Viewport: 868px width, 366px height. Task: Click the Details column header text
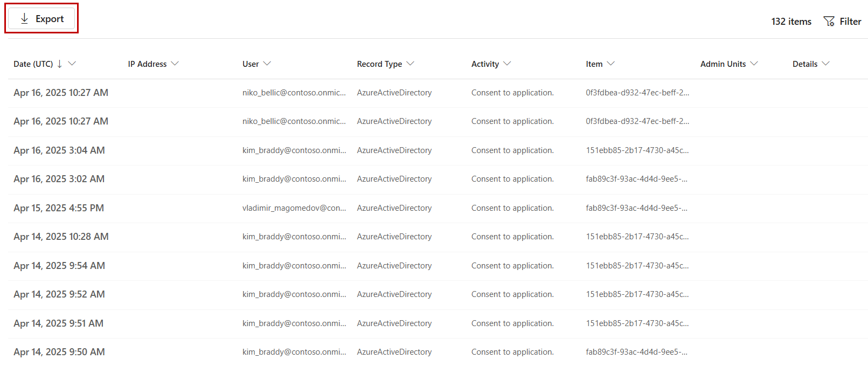[805, 64]
